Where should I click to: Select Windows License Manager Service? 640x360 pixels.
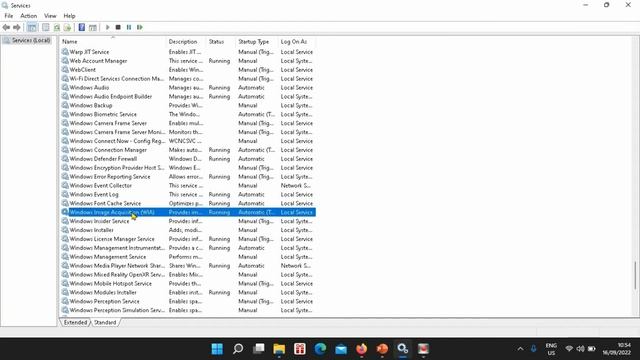[x=188, y=239]
